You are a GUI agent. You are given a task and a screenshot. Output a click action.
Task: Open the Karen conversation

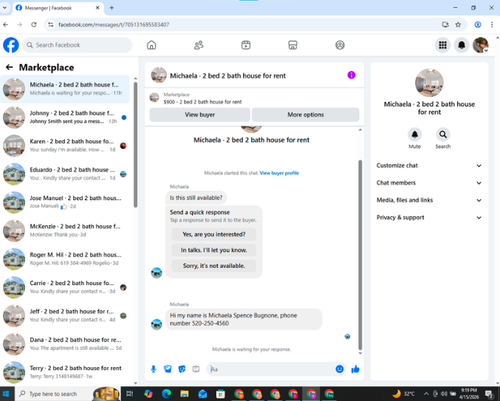pos(65,146)
